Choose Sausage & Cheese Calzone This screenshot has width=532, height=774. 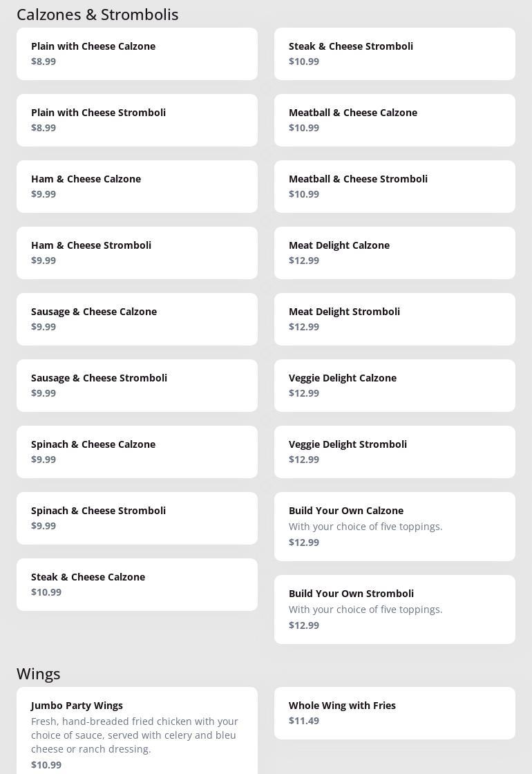(137, 319)
